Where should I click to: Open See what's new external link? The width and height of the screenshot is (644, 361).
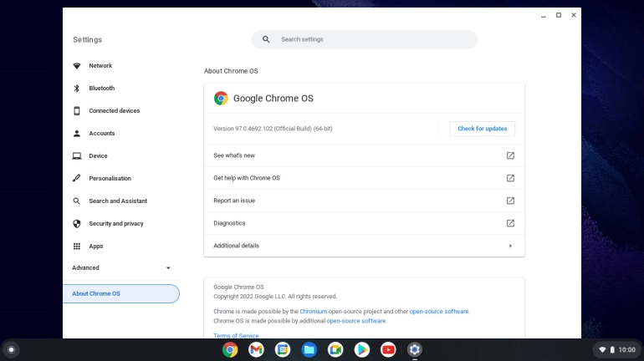click(x=510, y=155)
